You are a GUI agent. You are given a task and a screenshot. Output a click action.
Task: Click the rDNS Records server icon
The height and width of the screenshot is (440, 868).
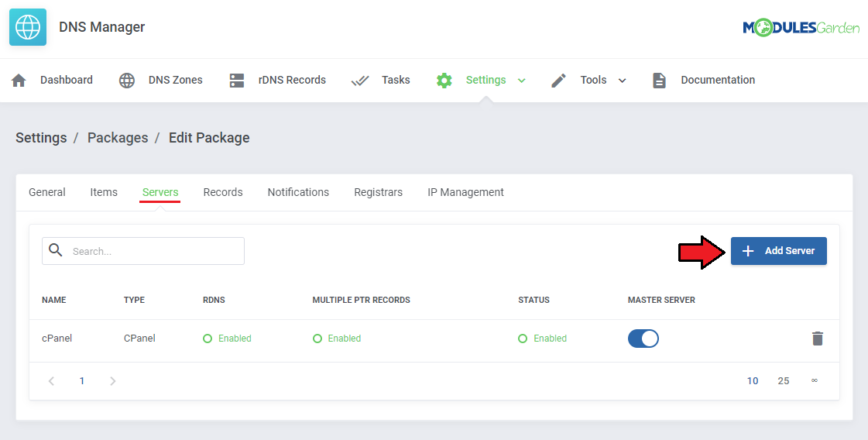237,81
